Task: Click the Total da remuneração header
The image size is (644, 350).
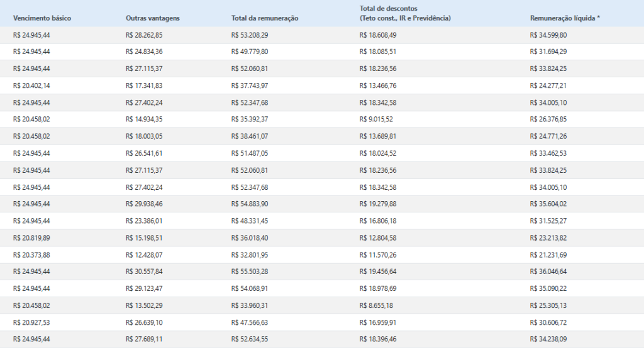Action: point(265,18)
